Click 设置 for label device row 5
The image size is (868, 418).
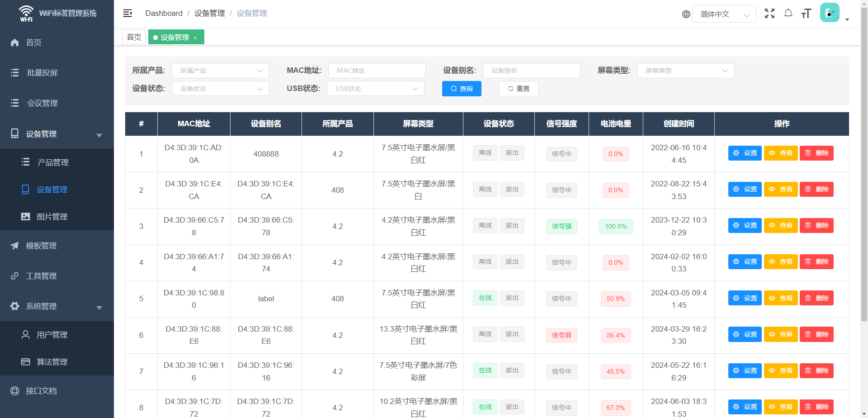[745, 298]
